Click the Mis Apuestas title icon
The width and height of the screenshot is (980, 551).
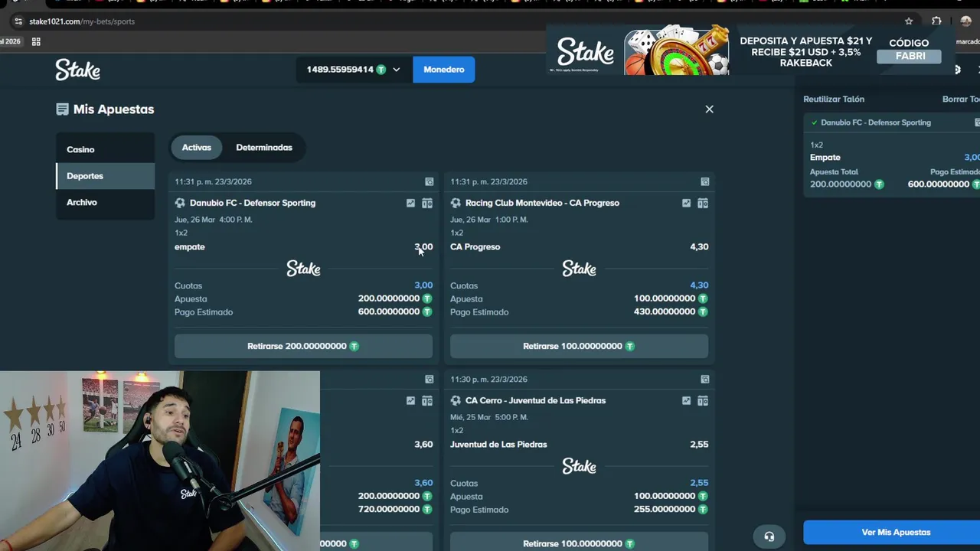tap(63, 109)
